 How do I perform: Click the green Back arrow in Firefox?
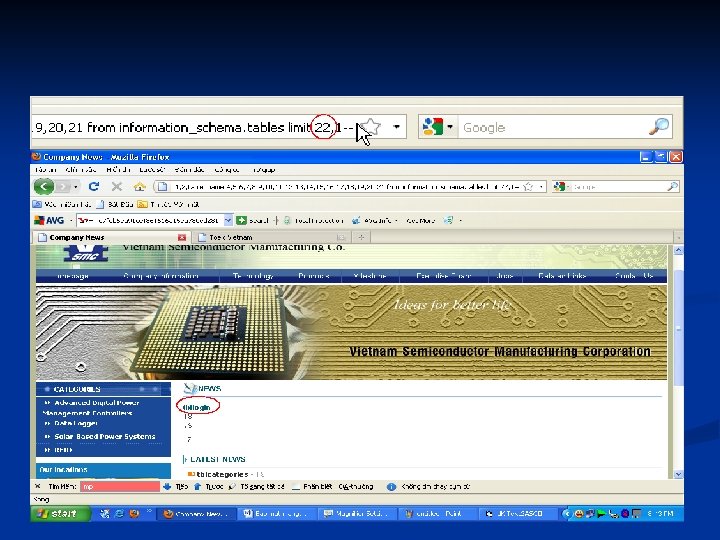point(44,186)
